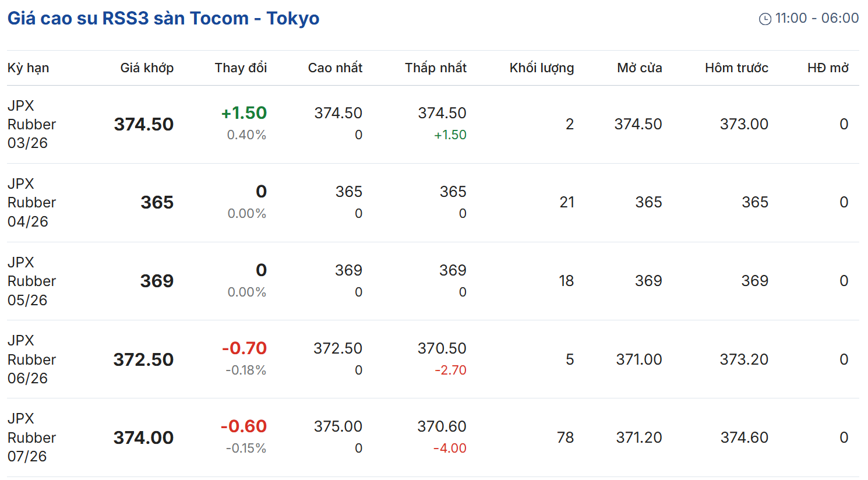Click the Thay đổi column header

tap(241, 68)
